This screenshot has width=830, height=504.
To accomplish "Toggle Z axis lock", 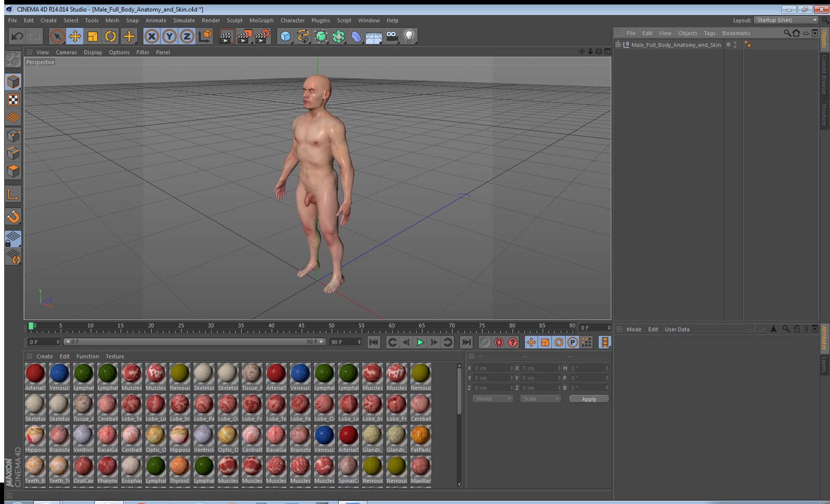I will pos(187,36).
